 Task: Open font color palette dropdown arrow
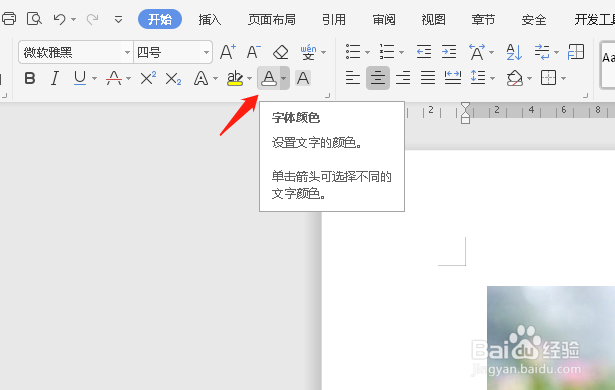pos(284,78)
